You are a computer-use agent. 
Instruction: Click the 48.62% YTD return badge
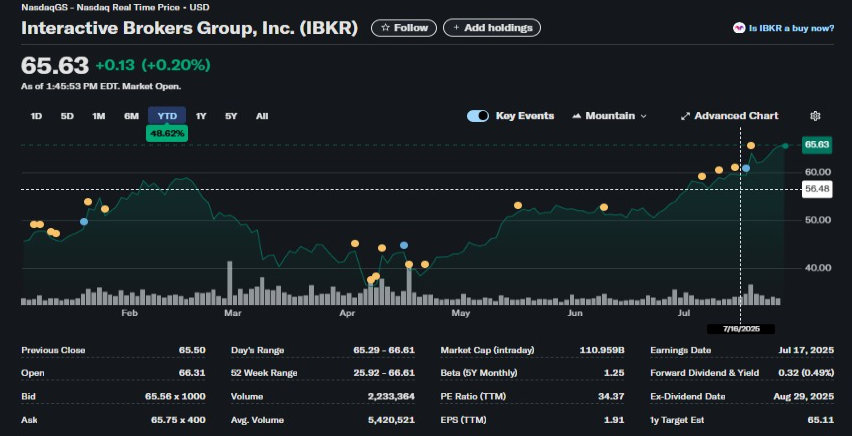(167, 133)
